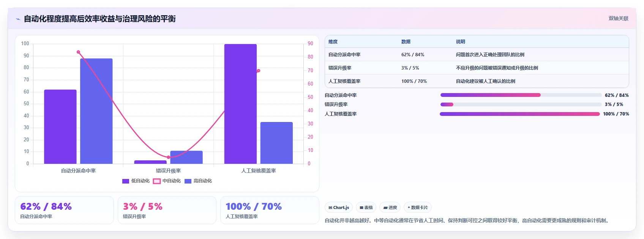Image resolution: width=644 pixels, height=239 pixels.
Task: Click the 62% / 84% progress value label
Action: (x=617, y=95)
